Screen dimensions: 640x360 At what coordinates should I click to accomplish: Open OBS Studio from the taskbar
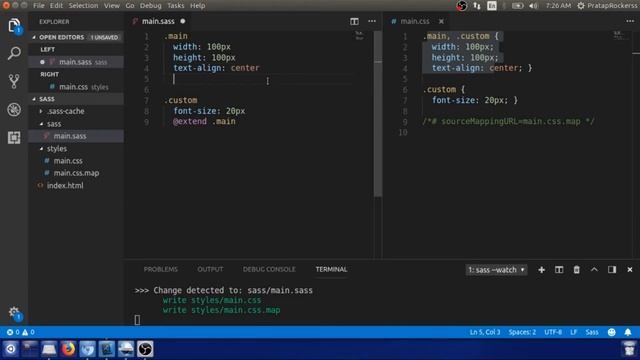point(145,349)
